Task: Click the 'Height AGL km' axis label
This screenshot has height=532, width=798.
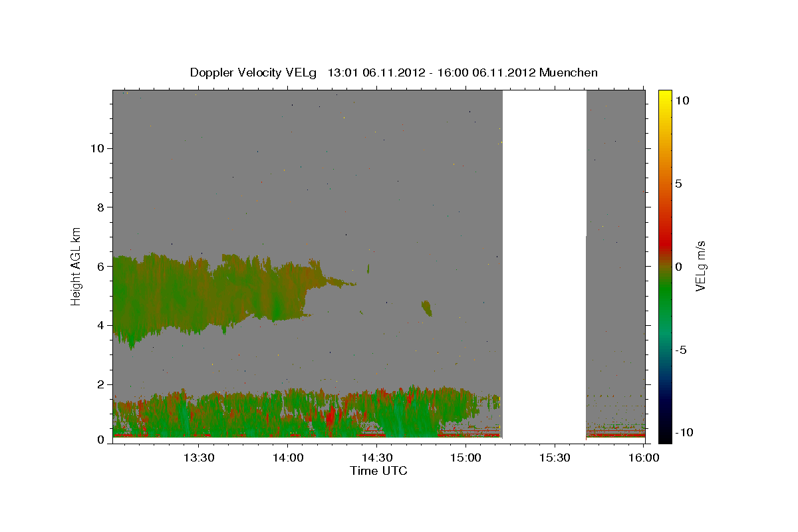Action: pyautogui.click(x=76, y=266)
